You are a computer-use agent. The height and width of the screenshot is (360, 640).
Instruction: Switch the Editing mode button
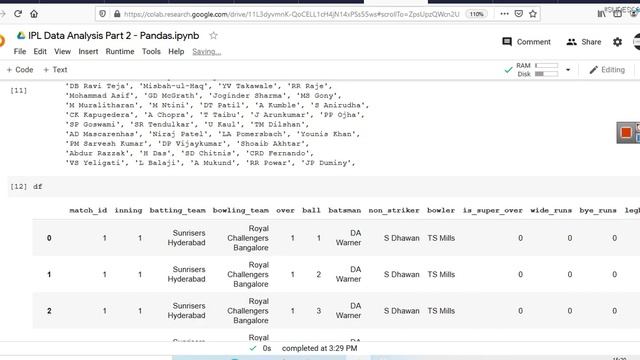click(x=607, y=70)
